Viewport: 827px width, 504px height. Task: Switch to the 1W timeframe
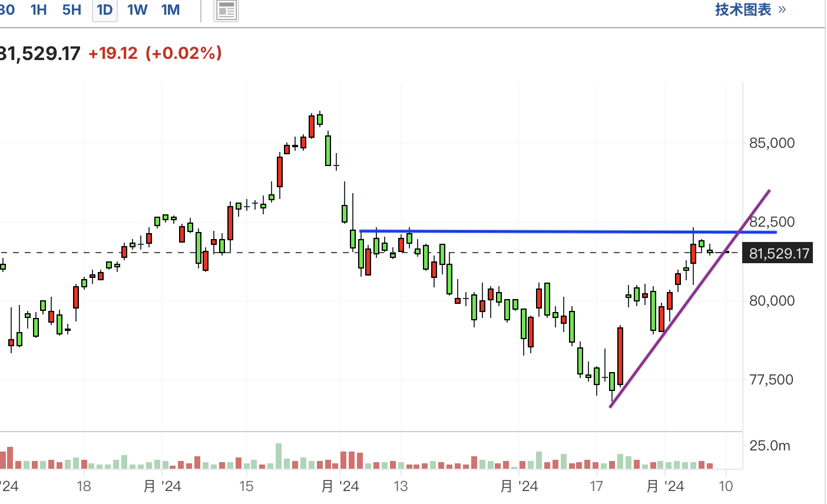coord(137,9)
